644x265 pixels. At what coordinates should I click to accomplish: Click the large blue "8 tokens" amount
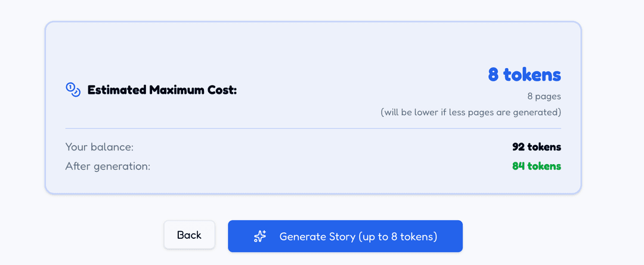coord(524,75)
